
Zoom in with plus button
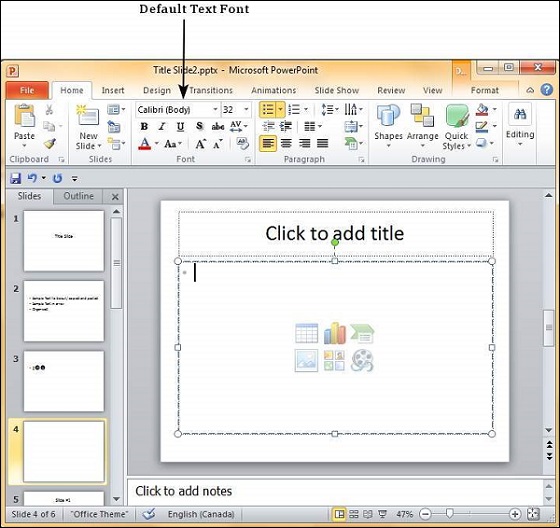tap(515, 514)
